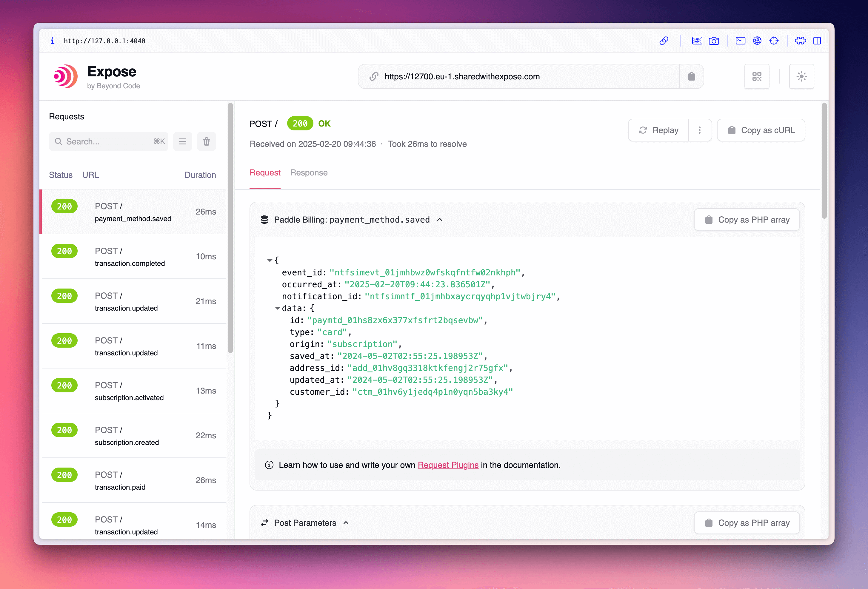The image size is (868, 589).
Task: Click the address_id value string
Action: point(428,368)
